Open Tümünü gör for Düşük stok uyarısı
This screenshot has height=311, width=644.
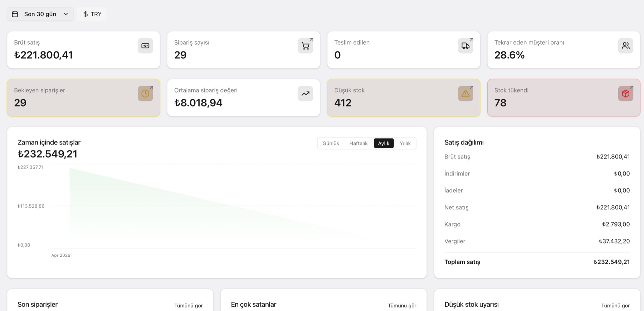tap(615, 306)
